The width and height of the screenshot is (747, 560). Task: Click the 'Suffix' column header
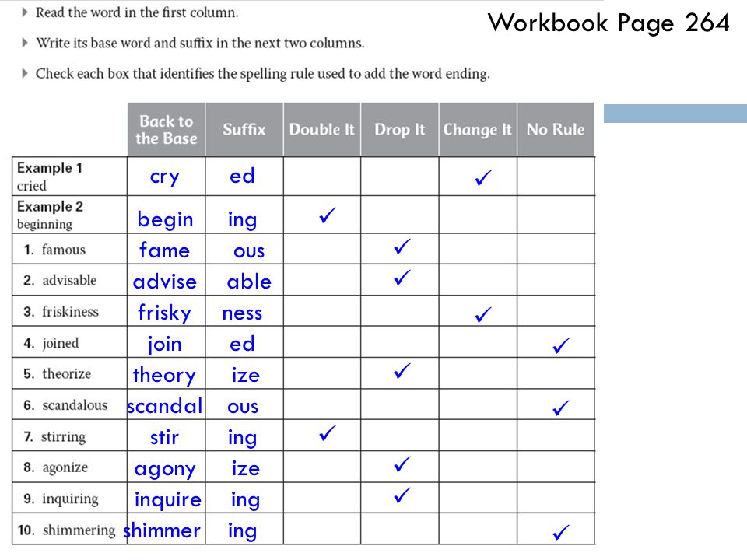point(244,130)
